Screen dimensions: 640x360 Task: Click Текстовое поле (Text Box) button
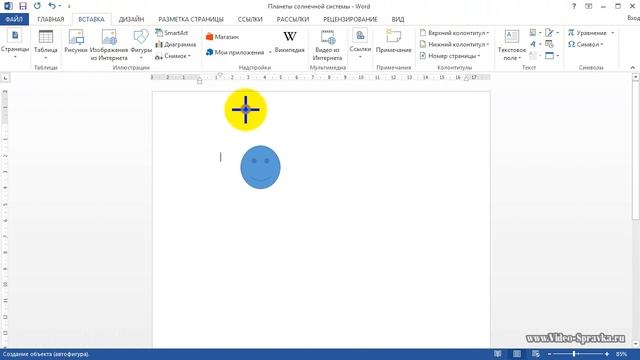511,45
